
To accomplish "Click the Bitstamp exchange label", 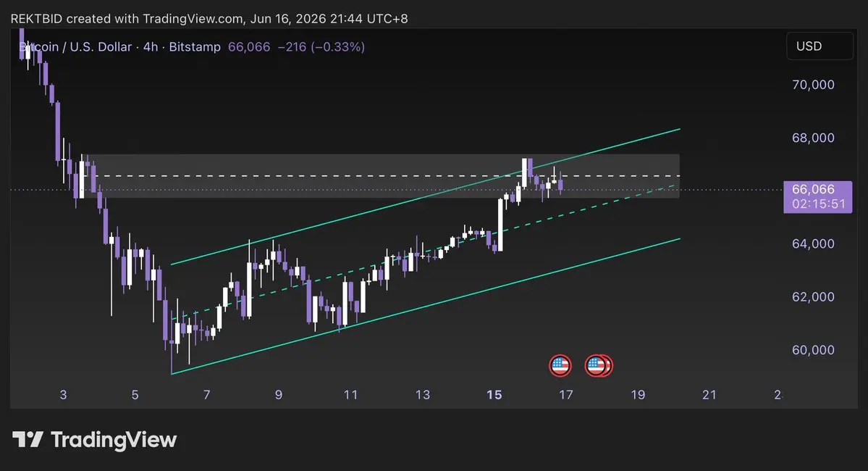I will tap(195, 47).
